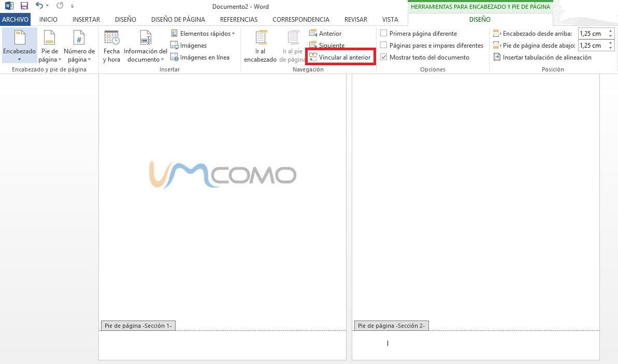Screen dimensions: 618x364
Task: Insert Fecha y hora
Action: pyautogui.click(x=111, y=47)
